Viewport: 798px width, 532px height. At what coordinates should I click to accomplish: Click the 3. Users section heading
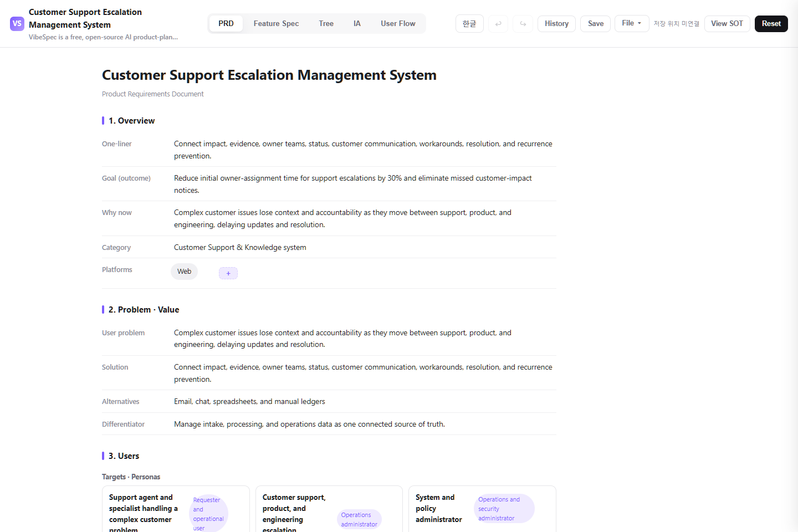click(x=124, y=456)
